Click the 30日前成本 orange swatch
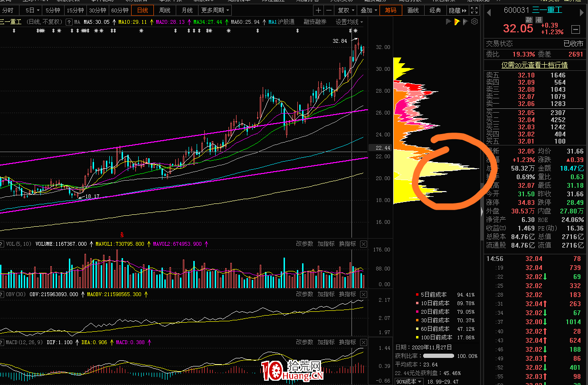 coord(417,320)
